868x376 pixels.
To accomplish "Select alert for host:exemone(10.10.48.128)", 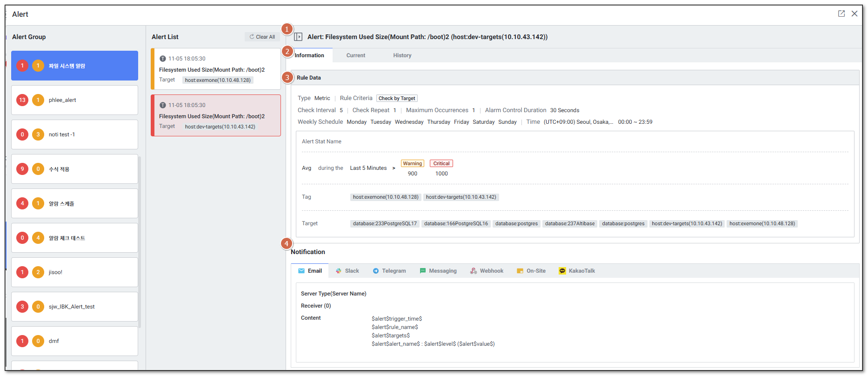I will (x=216, y=69).
